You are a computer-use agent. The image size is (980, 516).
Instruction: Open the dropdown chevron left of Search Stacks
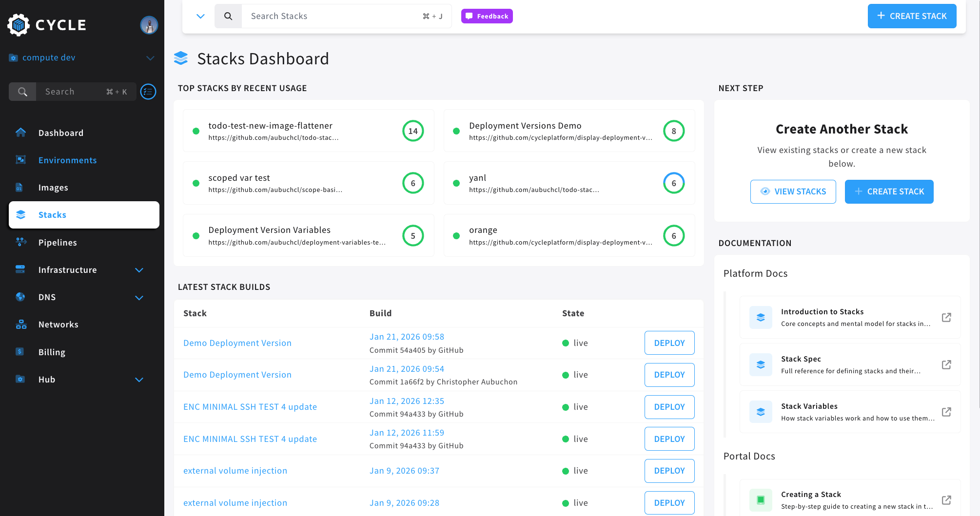(200, 16)
